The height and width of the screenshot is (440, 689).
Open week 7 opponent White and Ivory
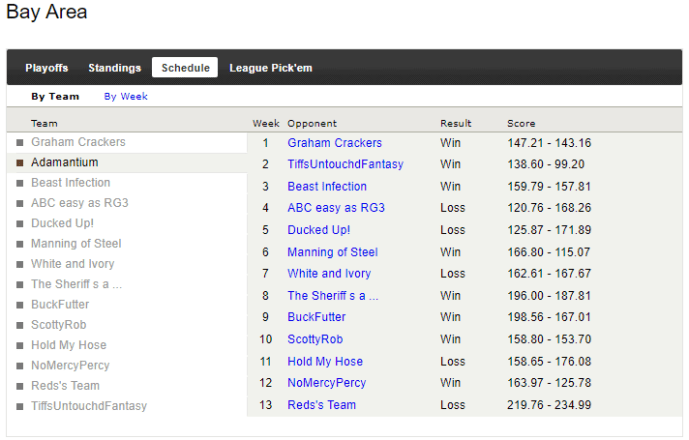click(x=329, y=273)
